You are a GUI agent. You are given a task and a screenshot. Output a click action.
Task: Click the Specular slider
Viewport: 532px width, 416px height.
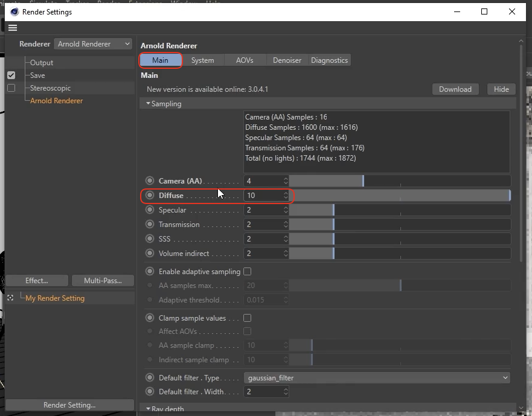[x=400, y=210]
